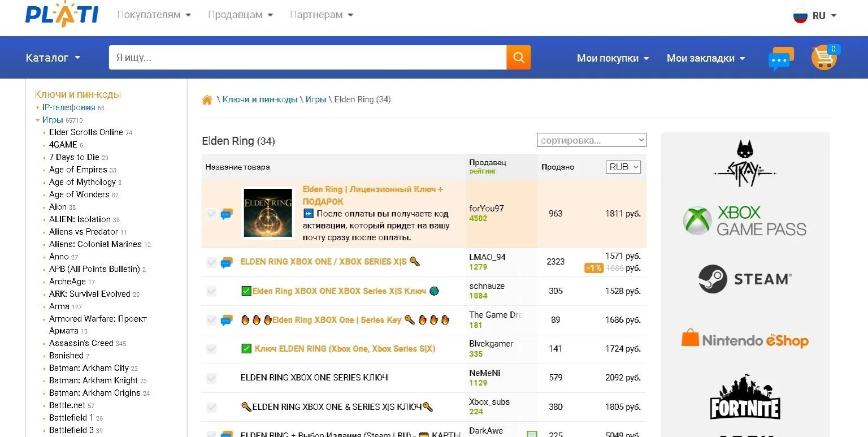Click the Russian flag language icon
Image resolution: width=868 pixels, height=437 pixels.
pos(800,16)
